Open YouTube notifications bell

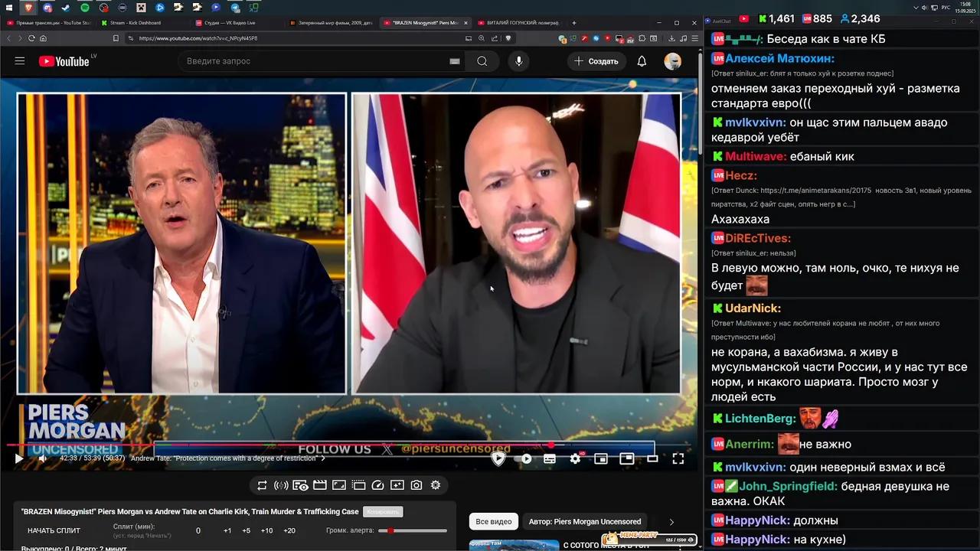coord(642,61)
